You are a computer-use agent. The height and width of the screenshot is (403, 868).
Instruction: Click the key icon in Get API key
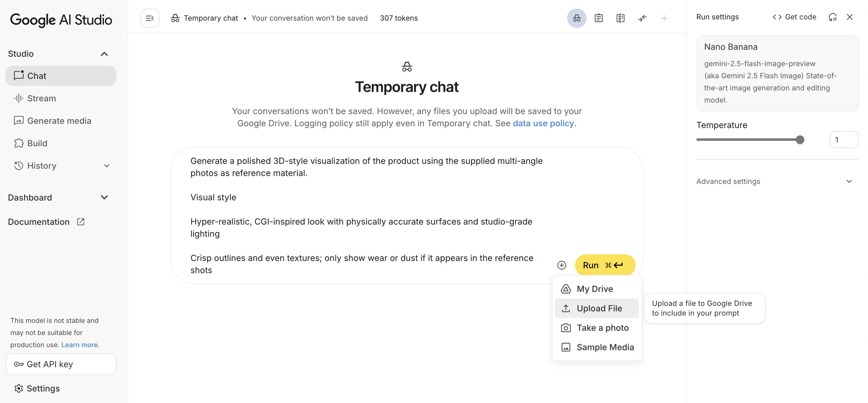(x=19, y=364)
